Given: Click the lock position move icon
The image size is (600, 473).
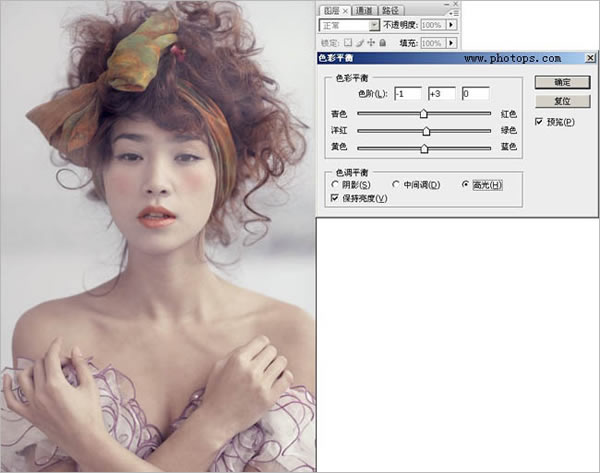Looking at the screenshot, I should (x=371, y=44).
